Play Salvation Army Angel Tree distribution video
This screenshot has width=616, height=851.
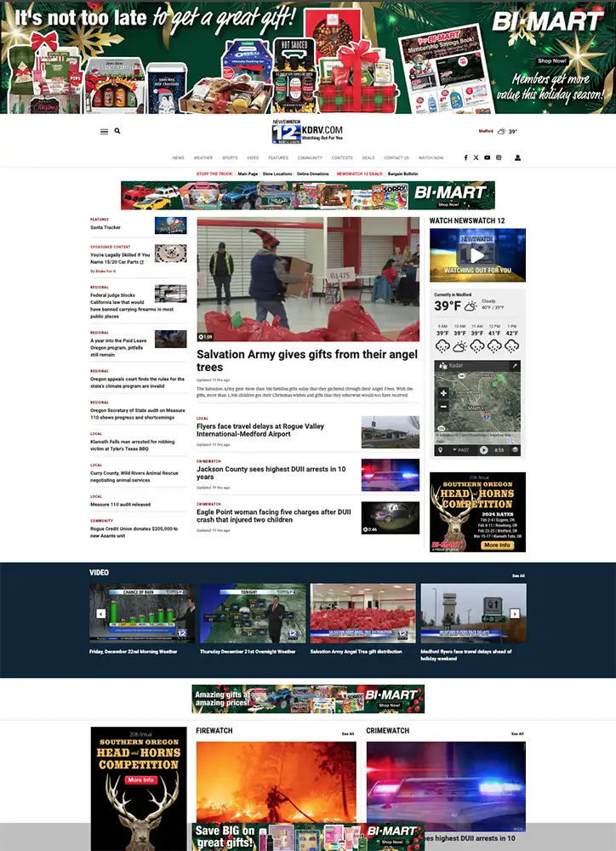point(363,614)
